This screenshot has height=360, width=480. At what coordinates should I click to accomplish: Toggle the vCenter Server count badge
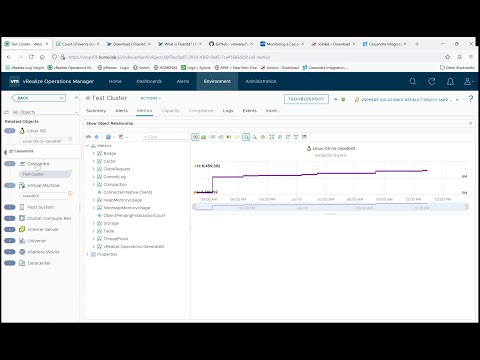pyautogui.click(x=10, y=229)
